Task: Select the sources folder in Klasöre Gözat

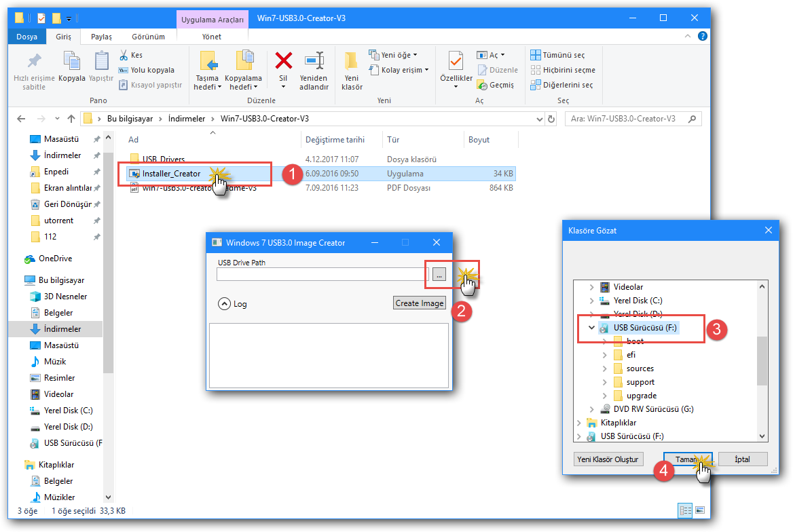Action: [x=640, y=368]
